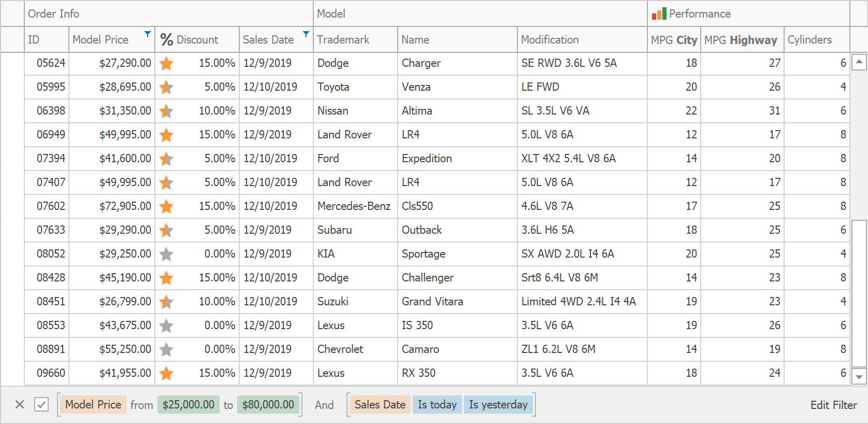Select the KIA trademark cell

click(355, 254)
